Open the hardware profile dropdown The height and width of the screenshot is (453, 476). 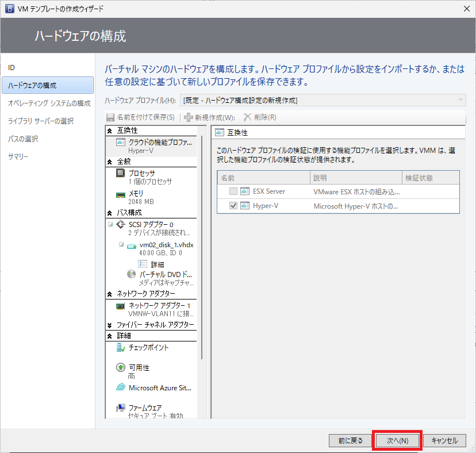pyautogui.click(x=323, y=100)
